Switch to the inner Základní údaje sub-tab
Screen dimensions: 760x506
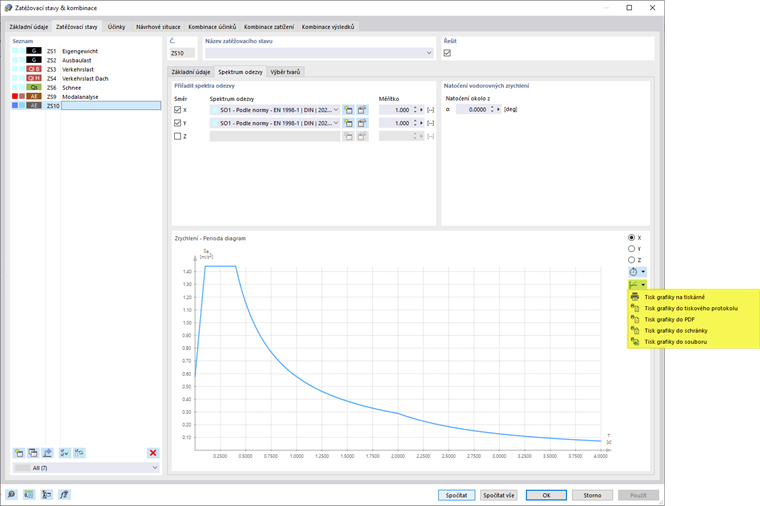coord(190,72)
